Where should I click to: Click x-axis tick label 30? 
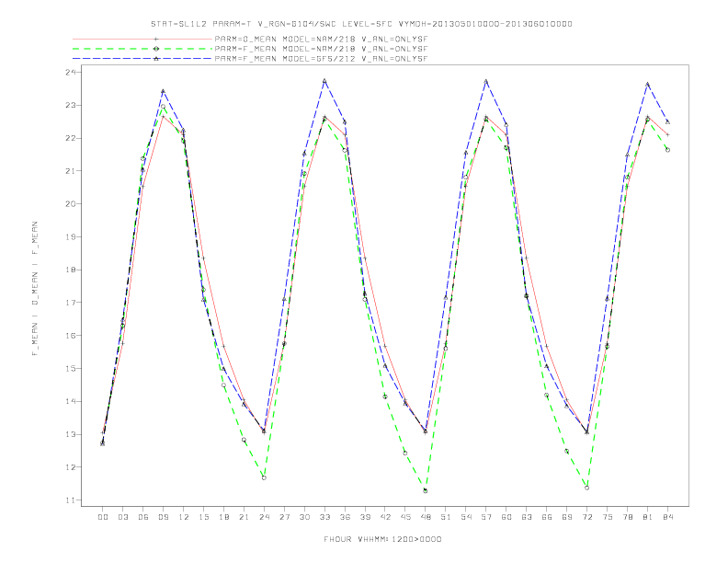304,517
